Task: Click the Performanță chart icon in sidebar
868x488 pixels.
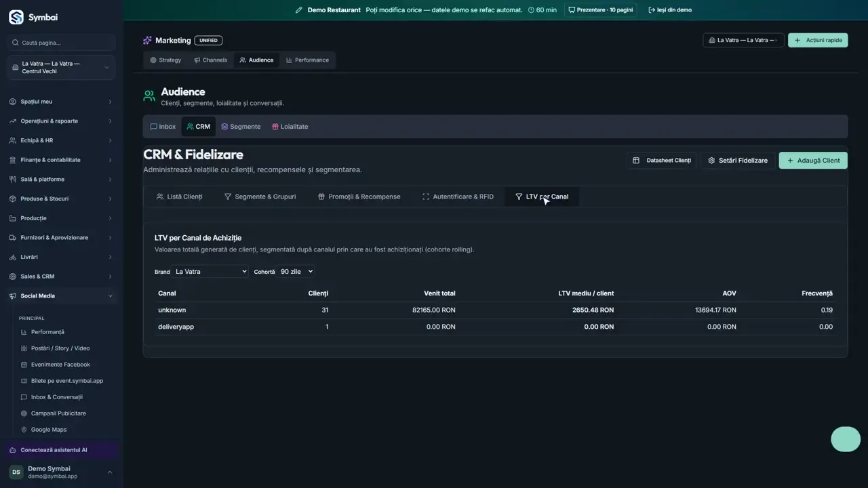Action: [24, 332]
